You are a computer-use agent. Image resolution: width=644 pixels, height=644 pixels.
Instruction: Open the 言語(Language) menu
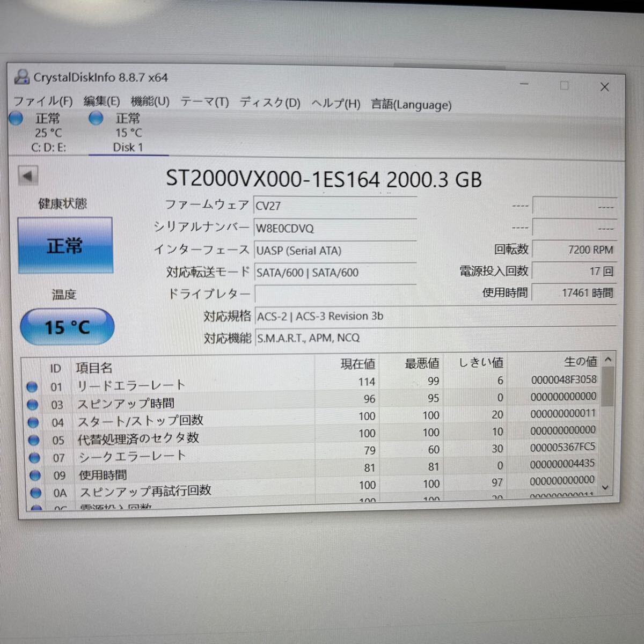pos(411,105)
